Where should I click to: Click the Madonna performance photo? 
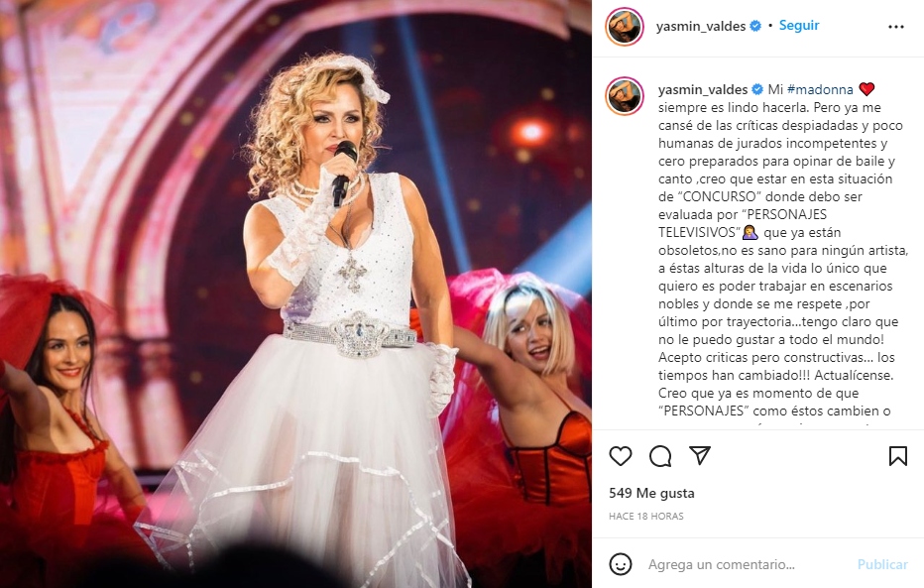295,294
